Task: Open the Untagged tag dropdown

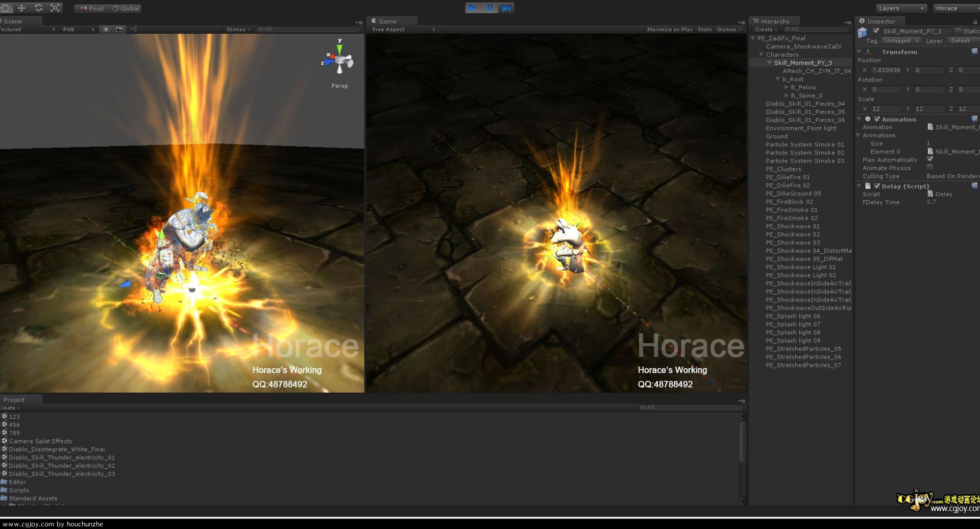Action: [x=901, y=41]
